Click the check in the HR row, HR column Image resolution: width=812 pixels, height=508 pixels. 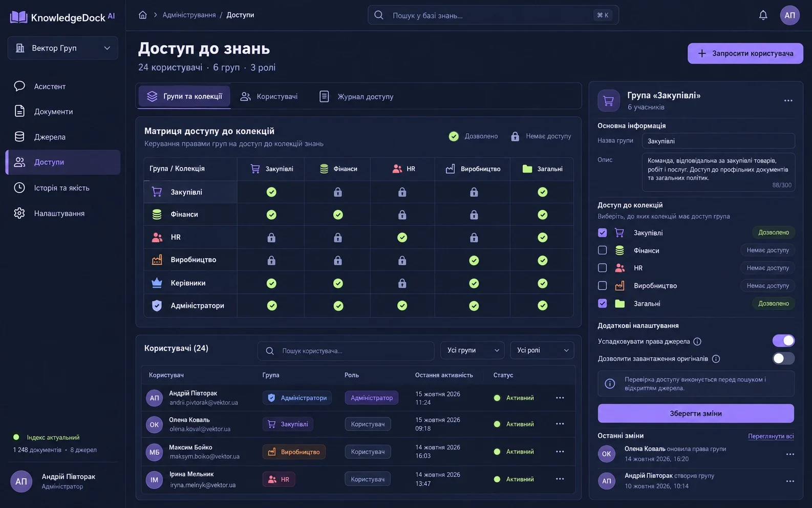pyautogui.click(x=402, y=238)
